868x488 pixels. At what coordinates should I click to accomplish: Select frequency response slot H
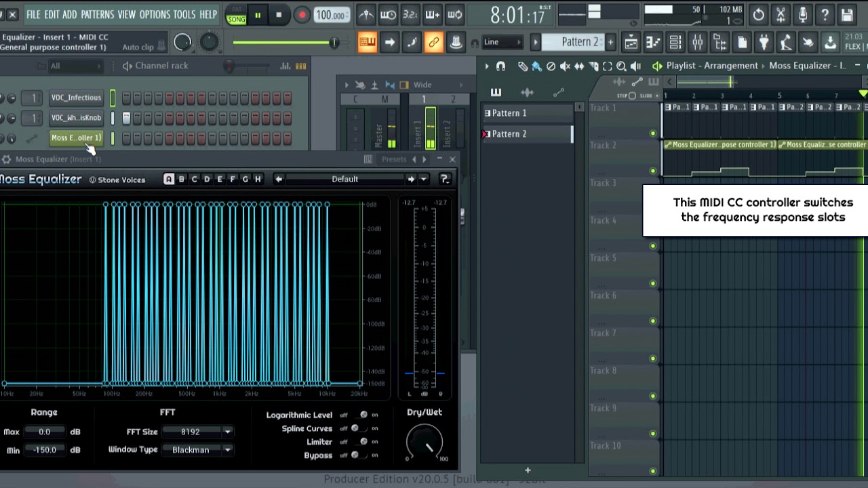click(258, 179)
